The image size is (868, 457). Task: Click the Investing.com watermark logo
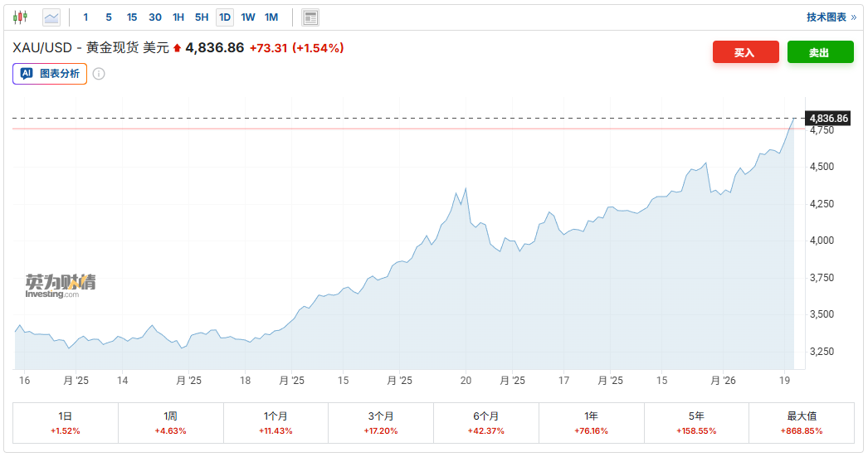(x=61, y=286)
